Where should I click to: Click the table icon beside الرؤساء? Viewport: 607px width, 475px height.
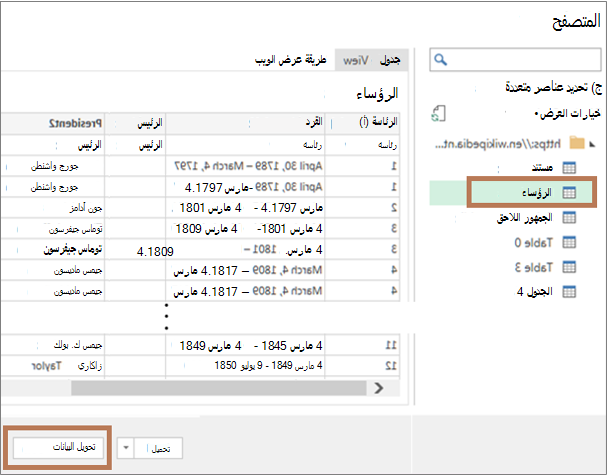point(569,193)
